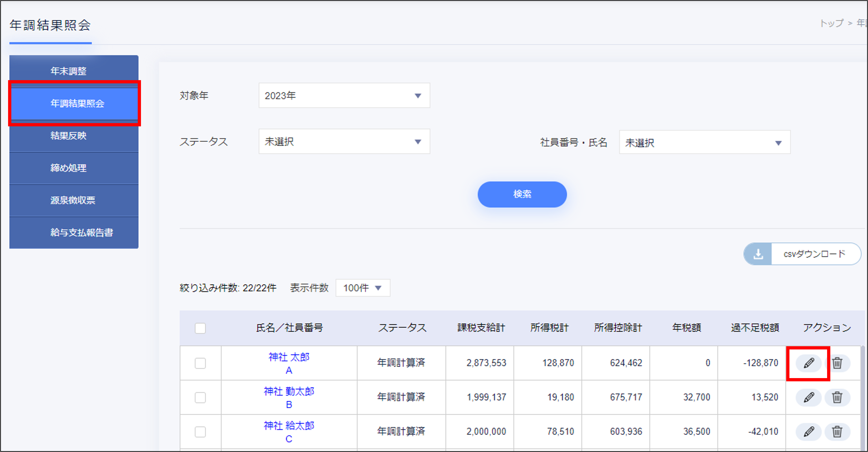
Task: Open 神社 太郎 employee detail link
Action: (x=288, y=357)
